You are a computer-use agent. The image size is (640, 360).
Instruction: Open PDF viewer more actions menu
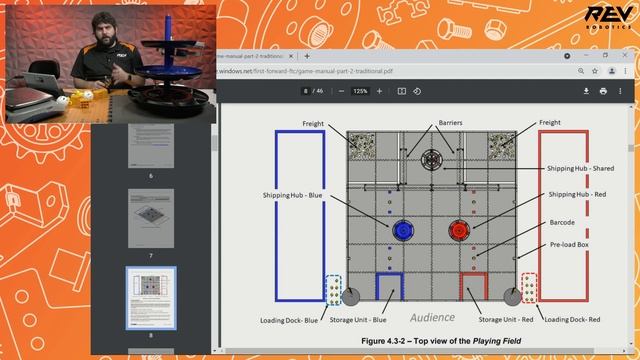click(x=620, y=91)
